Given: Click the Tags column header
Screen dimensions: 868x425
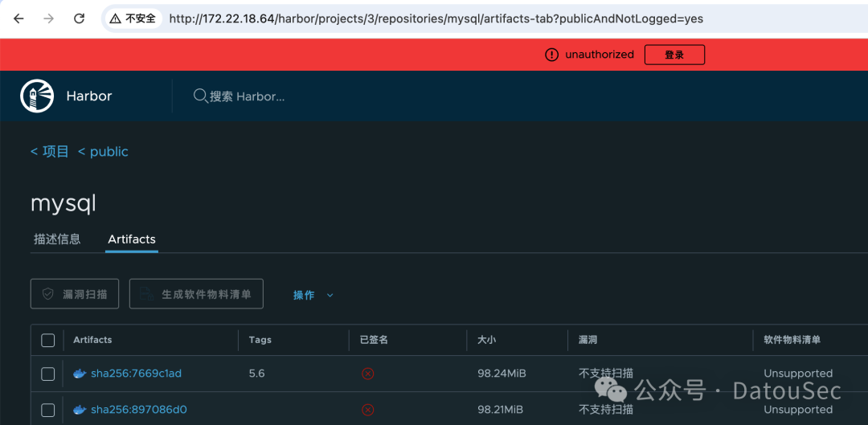Looking at the screenshot, I should pos(260,340).
